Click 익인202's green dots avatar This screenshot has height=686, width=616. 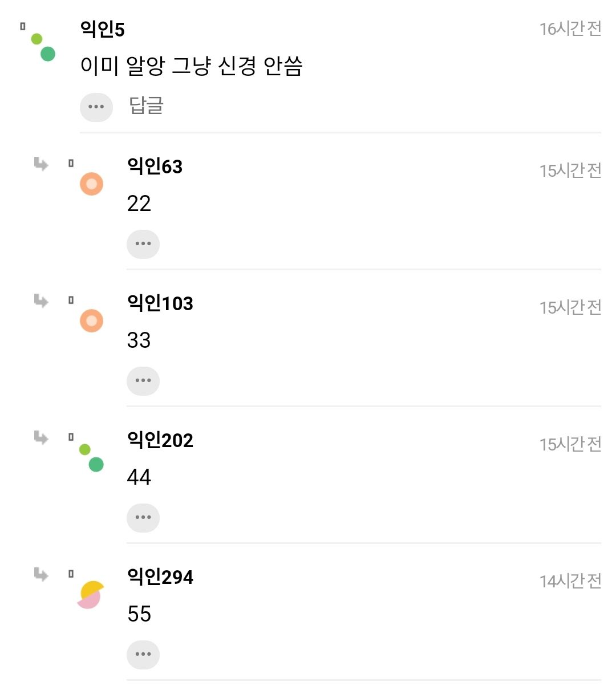coord(91,458)
